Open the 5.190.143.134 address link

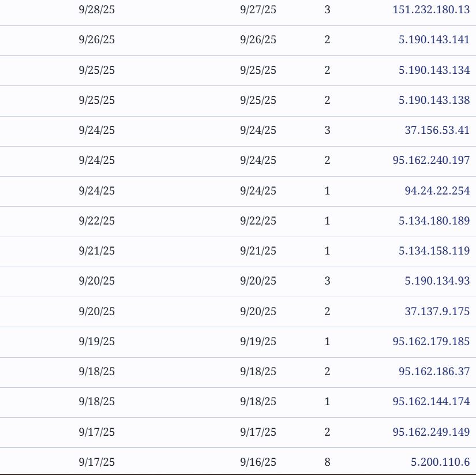tap(434, 70)
